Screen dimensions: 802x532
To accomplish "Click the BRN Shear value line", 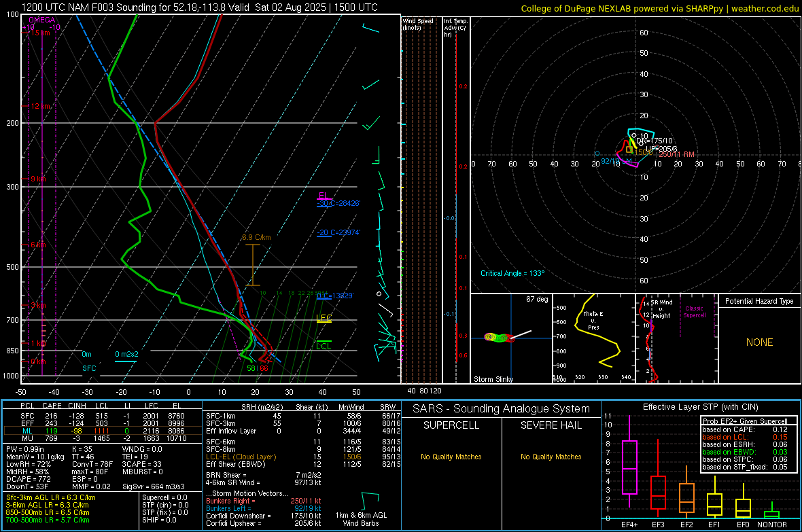I will tap(264, 475).
